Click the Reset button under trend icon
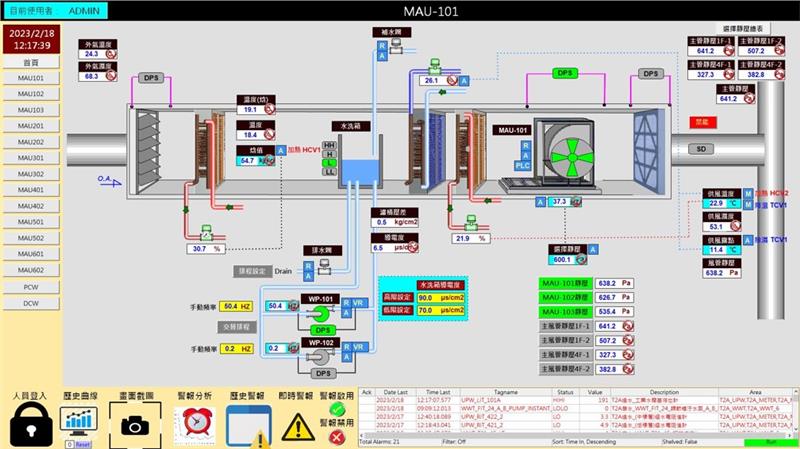This screenshot has height=449, width=800. point(83,444)
